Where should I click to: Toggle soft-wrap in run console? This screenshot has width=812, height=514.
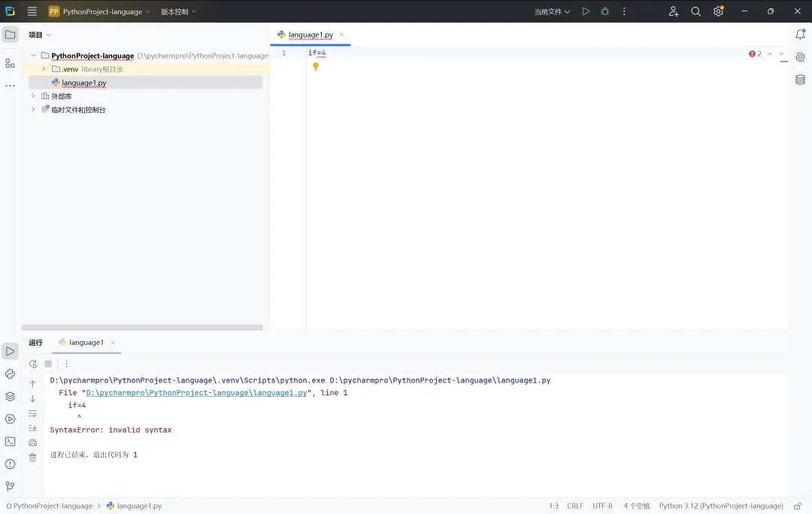pos(32,413)
